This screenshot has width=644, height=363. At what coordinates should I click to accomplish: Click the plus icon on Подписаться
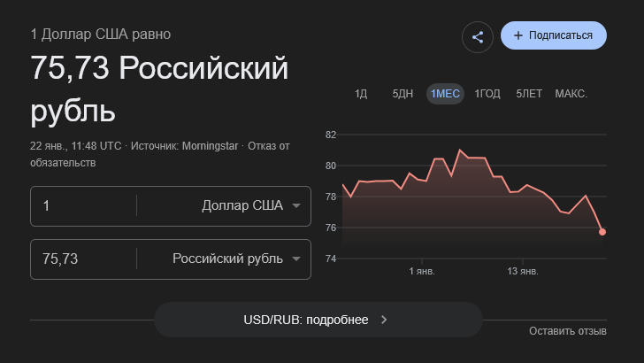pos(517,35)
